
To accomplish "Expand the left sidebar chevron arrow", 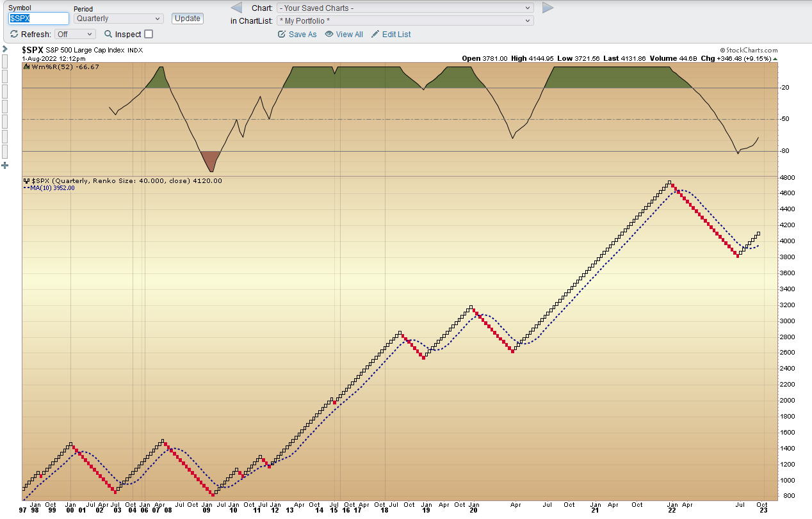I will [5, 49].
